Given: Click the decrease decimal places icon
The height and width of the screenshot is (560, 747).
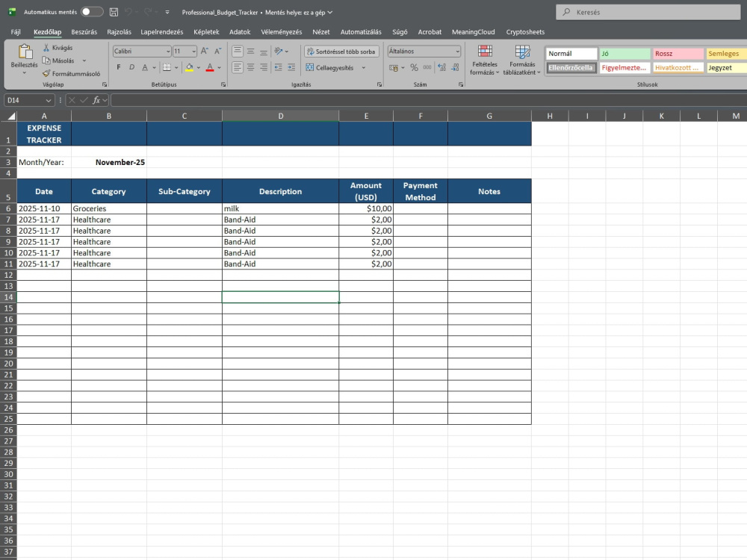Looking at the screenshot, I should tap(456, 68).
